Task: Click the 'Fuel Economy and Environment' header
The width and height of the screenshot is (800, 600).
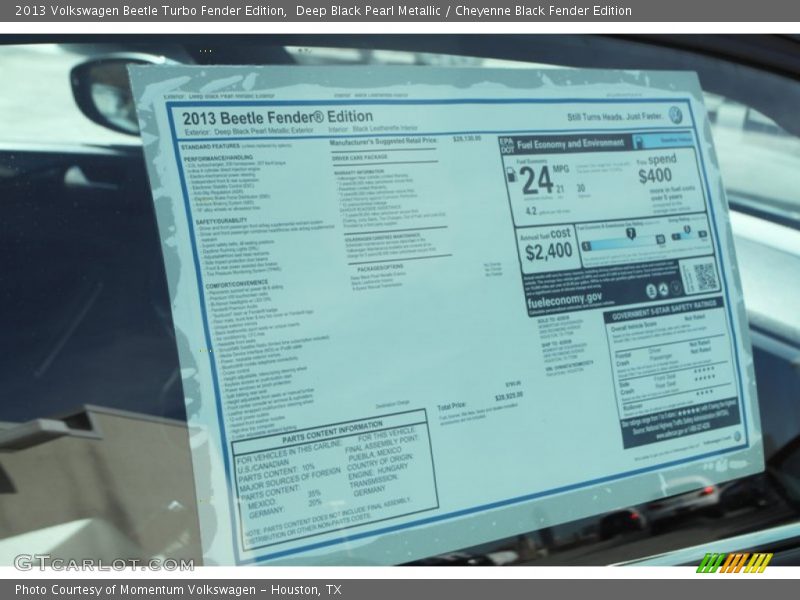Action: [570, 144]
